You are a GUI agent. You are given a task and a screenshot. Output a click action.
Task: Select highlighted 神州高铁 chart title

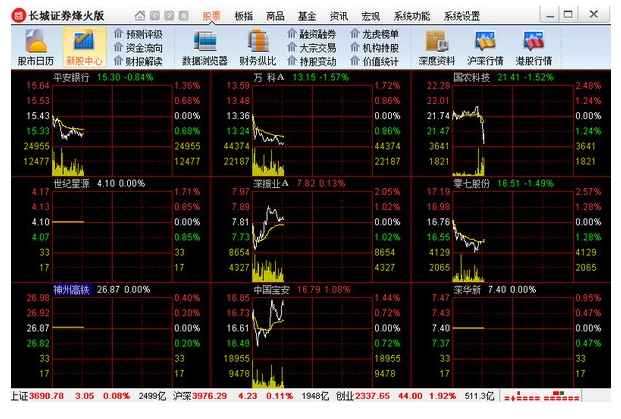(72, 289)
